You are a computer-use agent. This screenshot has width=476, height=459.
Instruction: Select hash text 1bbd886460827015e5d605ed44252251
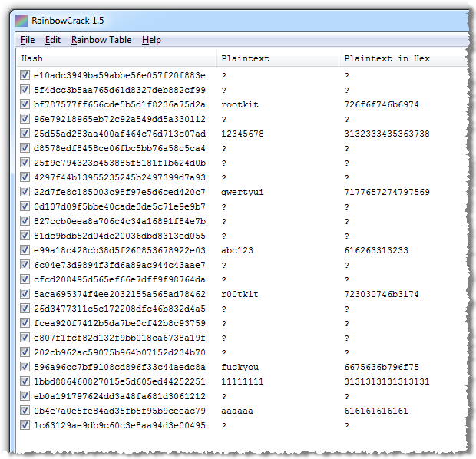pos(120,381)
